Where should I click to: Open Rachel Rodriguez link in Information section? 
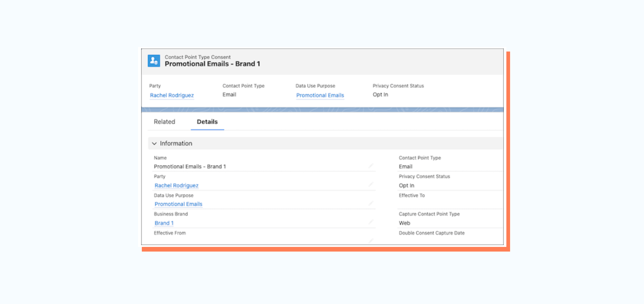(176, 185)
